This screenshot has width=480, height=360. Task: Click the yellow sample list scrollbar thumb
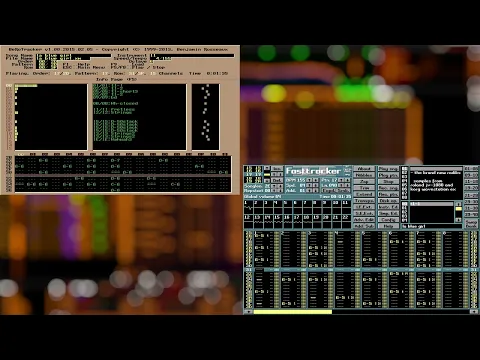459,209
